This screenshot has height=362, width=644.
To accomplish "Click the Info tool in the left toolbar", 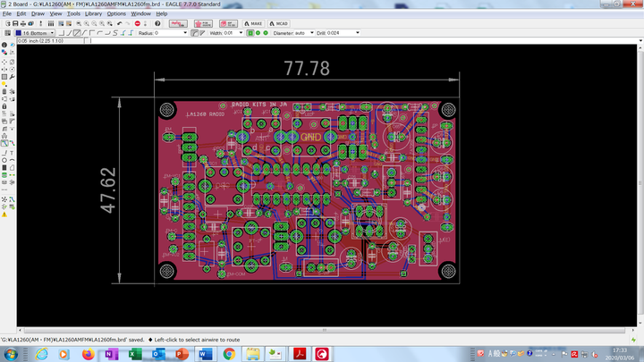I will (x=4, y=45).
